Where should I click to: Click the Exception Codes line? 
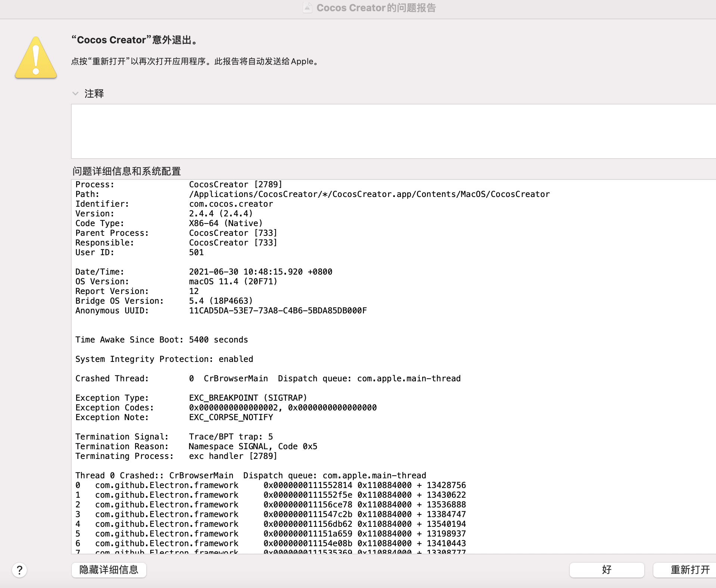pos(226,407)
